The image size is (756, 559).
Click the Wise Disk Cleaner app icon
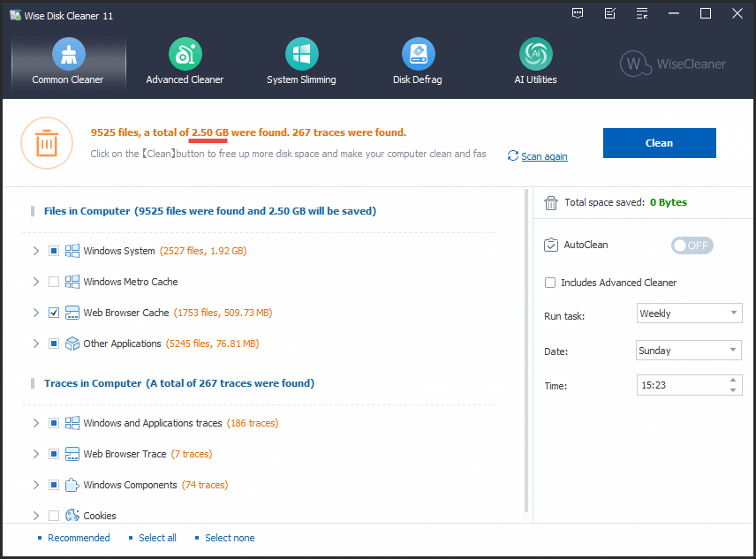point(15,15)
